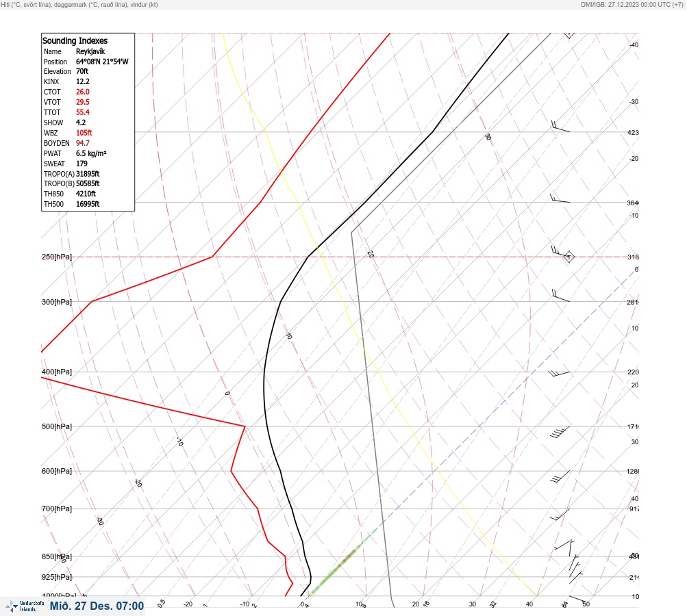Image resolution: width=687 pixels, height=616 pixels.
Task: Click the Sounding Indexes title
Action: coord(75,40)
